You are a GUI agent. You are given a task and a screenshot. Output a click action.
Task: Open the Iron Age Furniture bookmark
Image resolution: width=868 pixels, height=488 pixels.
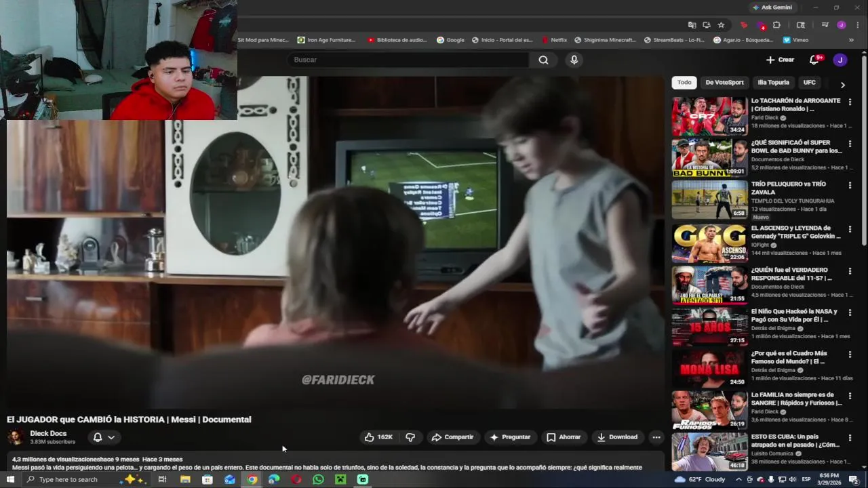[x=326, y=40]
